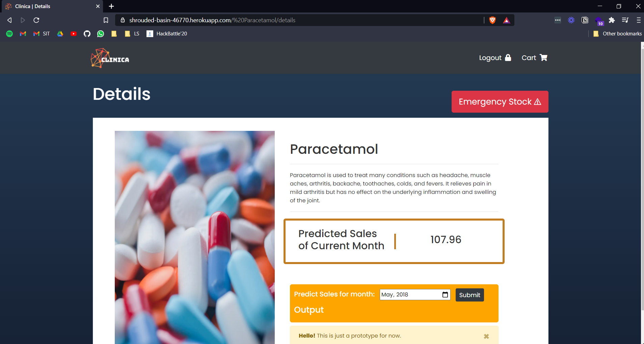This screenshot has width=644, height=344.
Task: Bookmark this page with the bookmark icon
Action: point(106,20)
